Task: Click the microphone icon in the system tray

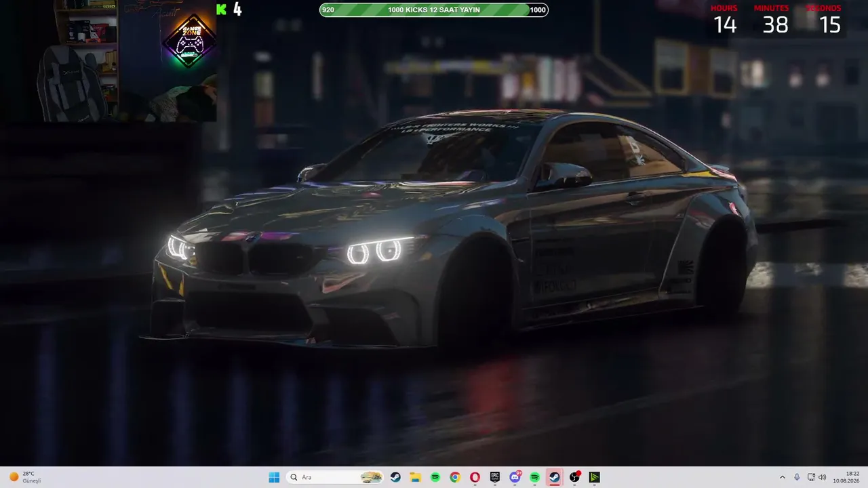Action: 797,477
